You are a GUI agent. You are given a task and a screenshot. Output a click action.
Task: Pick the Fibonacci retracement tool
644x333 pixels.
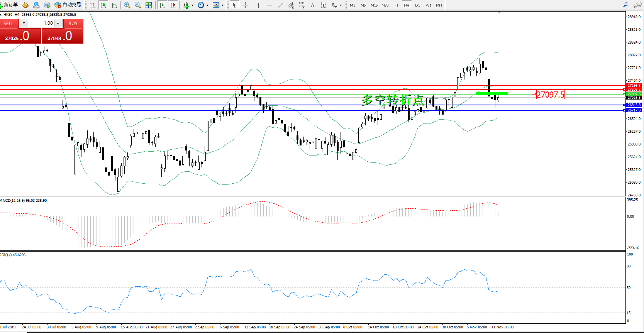(x=302, y=5)
